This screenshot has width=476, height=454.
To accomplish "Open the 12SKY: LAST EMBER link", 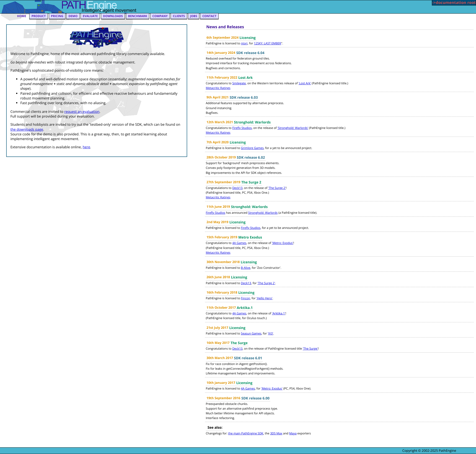I will click(268, 43).
